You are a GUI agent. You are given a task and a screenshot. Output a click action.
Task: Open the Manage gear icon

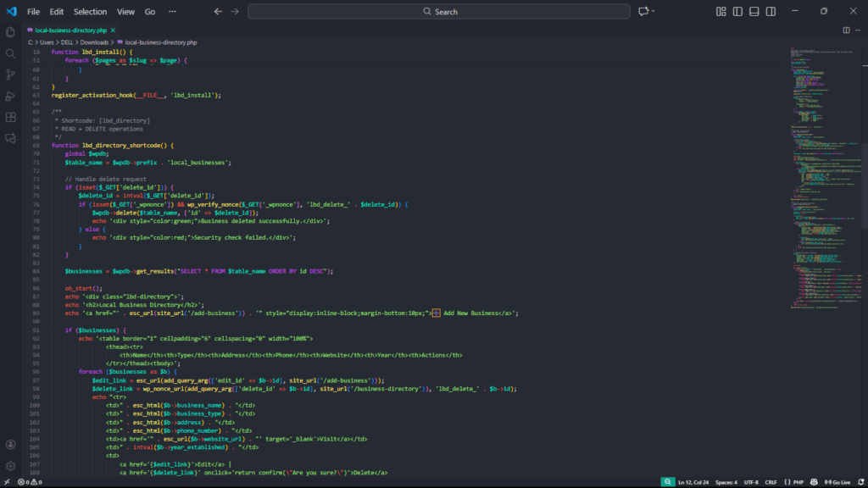click(x=11, y=465)
